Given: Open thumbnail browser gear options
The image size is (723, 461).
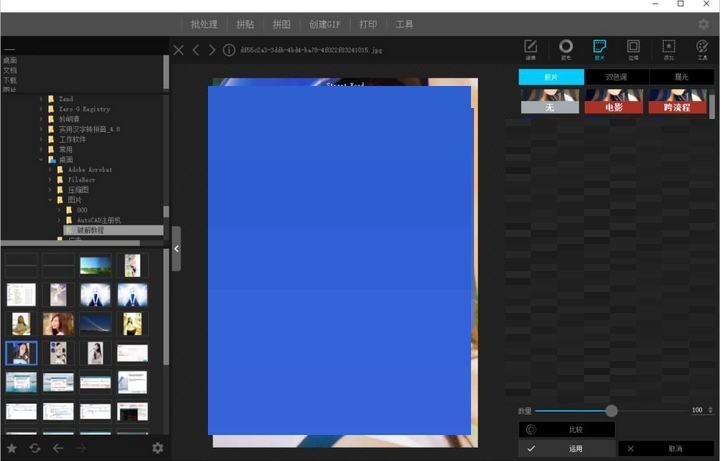Looking at the screenshot, I should [x=158, y=448].
